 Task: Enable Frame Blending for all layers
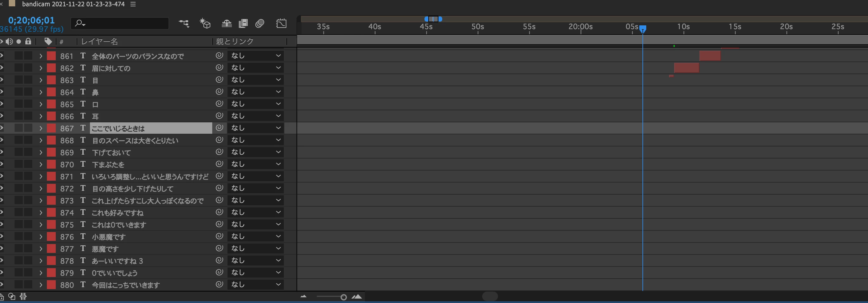[243, 23]
